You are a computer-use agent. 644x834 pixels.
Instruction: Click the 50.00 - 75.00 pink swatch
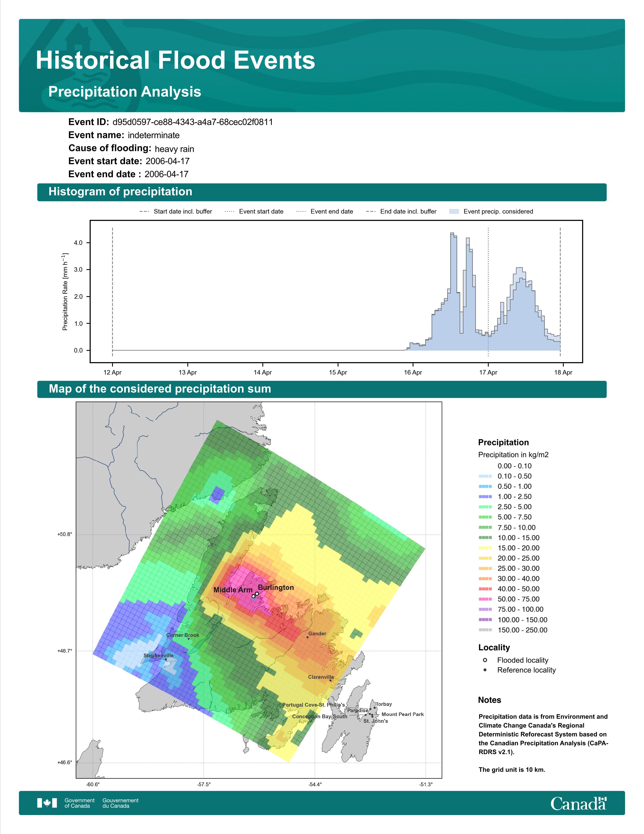(485, 599)
